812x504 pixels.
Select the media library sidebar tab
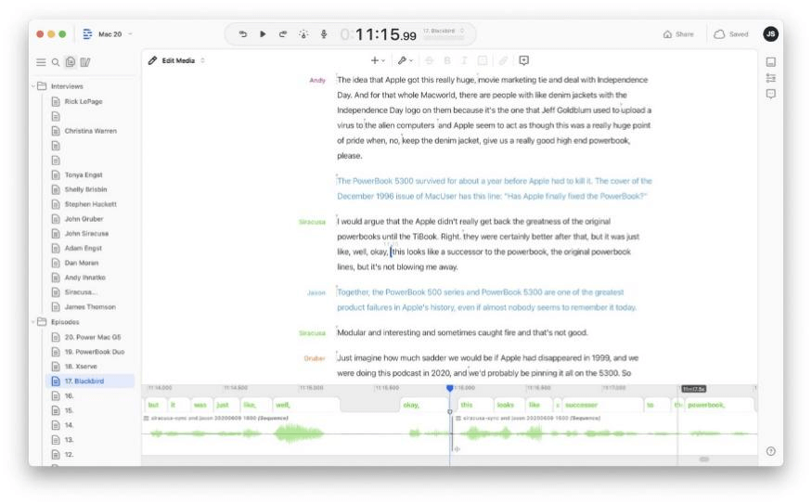85,62
